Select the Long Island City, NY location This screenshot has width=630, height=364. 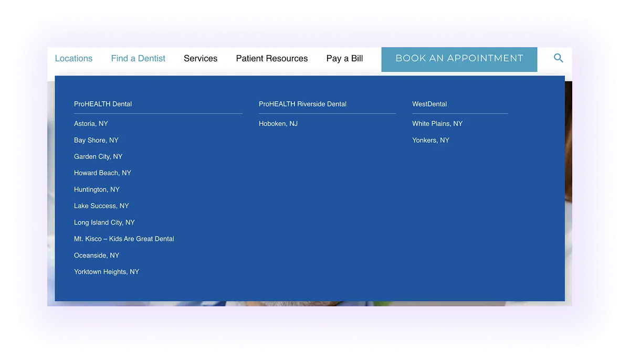click(x=104, y=222)
